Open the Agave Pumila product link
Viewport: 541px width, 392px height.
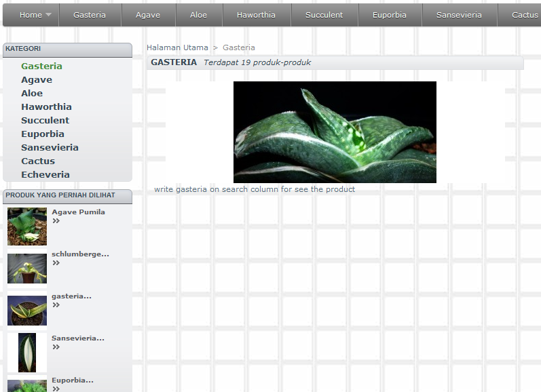click(x=78, y=212)
